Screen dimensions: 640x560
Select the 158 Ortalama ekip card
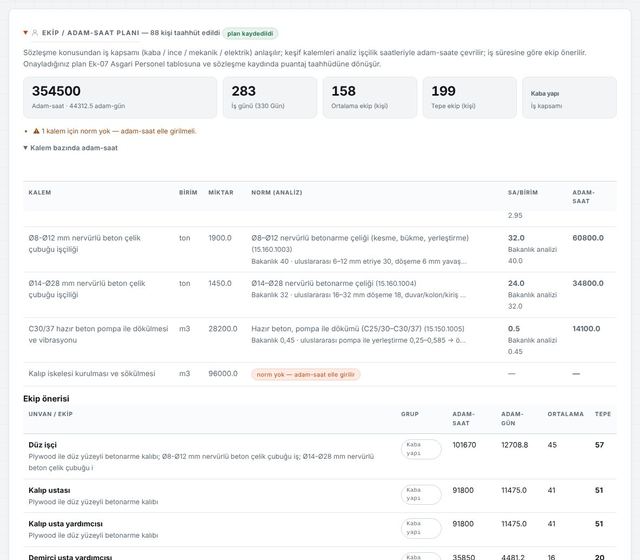[x=370, y=98]
